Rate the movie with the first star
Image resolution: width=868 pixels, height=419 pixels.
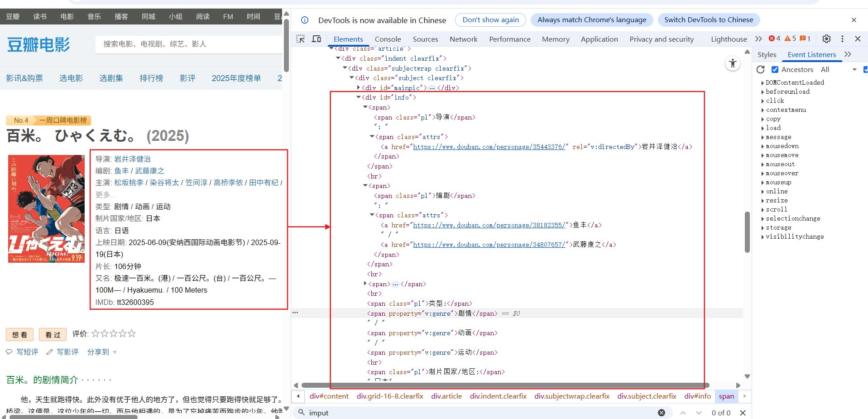96,333
